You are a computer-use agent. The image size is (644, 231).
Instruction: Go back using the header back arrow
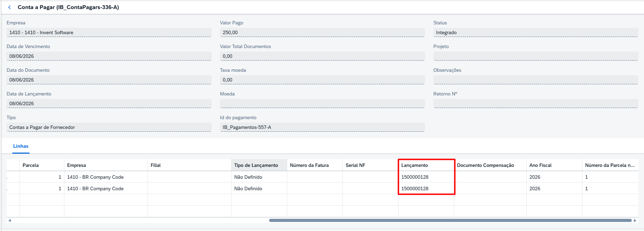click(x=9, y=7)
